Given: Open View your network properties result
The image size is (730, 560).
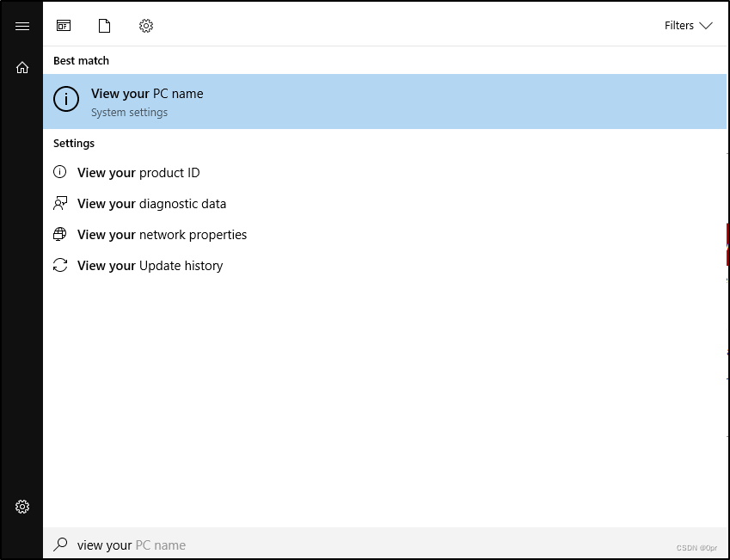Looking at the screenshot, I should (385, 234).
